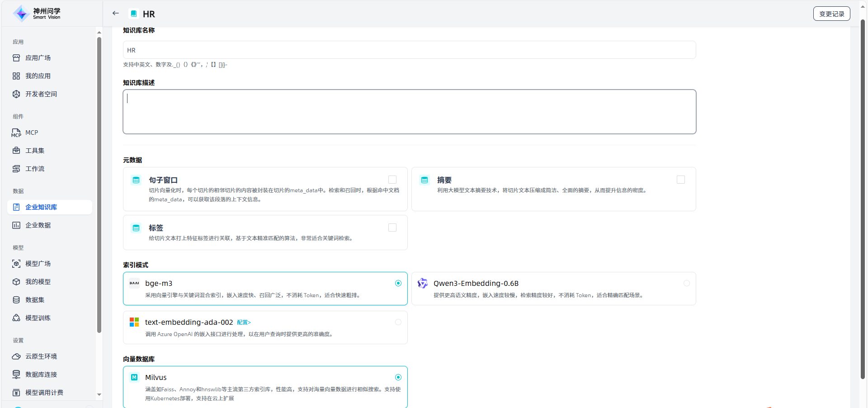Switch to 企业数据 menu item
This screenshot has width=868, height=408.
(x=38, y=225)
